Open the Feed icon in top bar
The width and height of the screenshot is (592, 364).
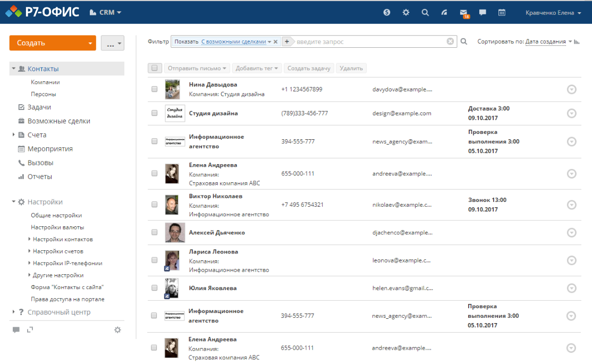point(444,12)
